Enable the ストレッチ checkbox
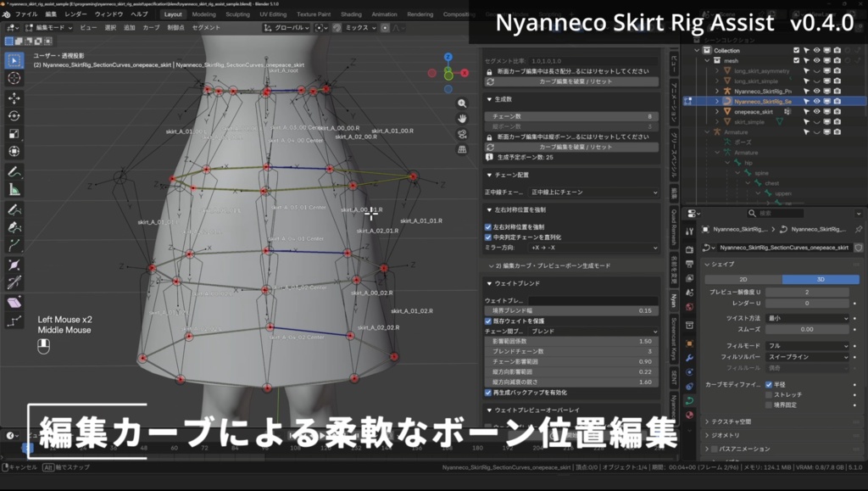Viewport: 868px width, 491px height. (768, 394)
